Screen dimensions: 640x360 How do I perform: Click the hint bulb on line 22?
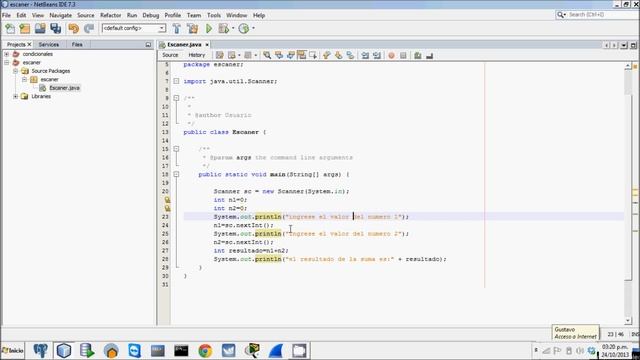point(167,208)
